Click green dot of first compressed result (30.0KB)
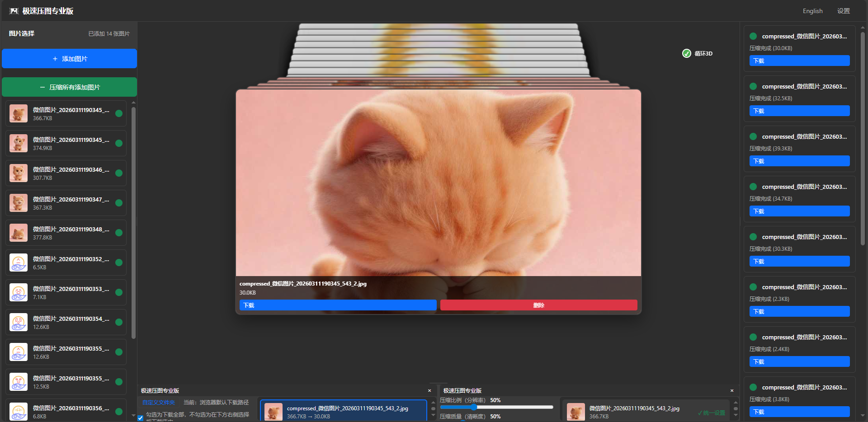 (x=753, y=36)
